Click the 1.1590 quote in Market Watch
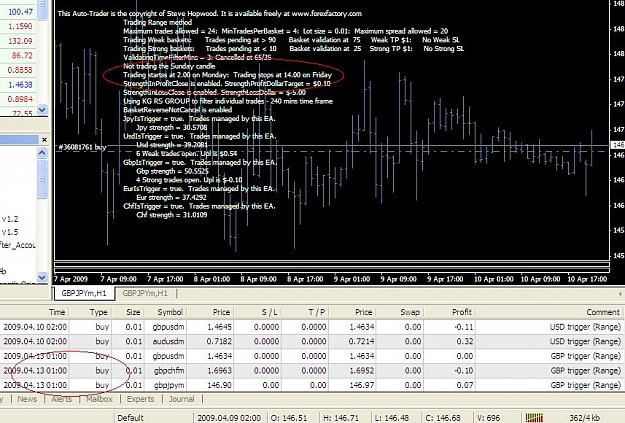 [x=20, y=26]
